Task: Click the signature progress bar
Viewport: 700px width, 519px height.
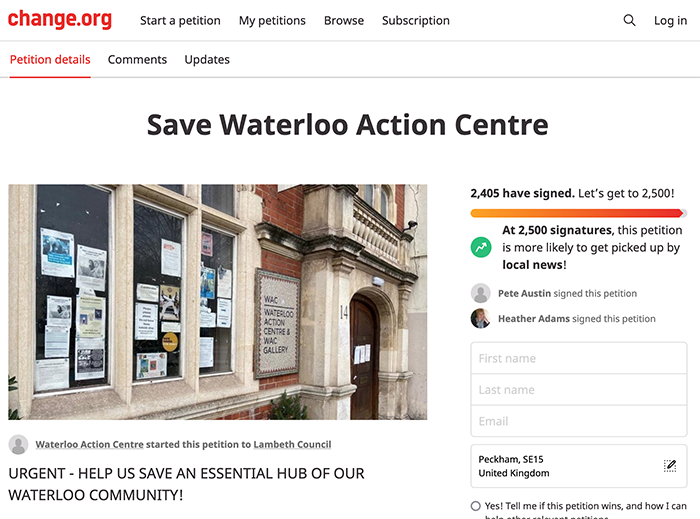Action: [579, 213]
